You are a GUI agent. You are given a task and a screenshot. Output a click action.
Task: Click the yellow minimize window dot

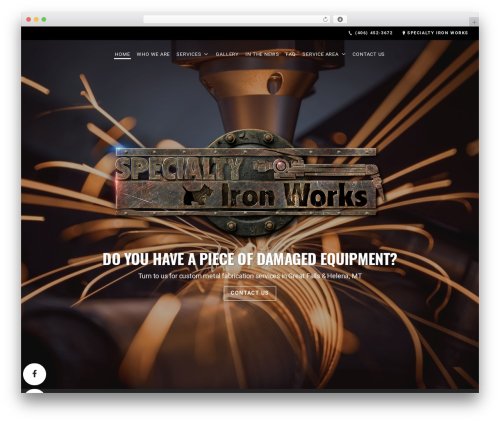36,20
